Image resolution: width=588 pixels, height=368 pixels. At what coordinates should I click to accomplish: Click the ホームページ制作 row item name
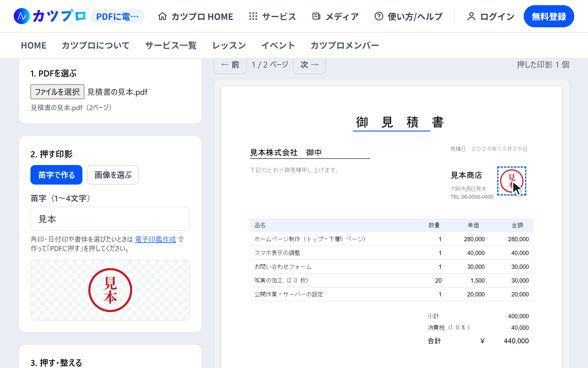coord(310,239)
